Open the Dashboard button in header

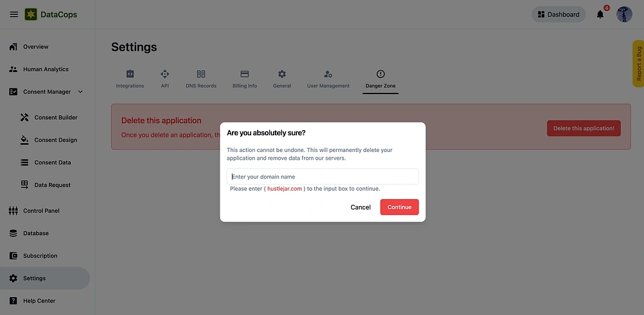(x=558, y=14)
